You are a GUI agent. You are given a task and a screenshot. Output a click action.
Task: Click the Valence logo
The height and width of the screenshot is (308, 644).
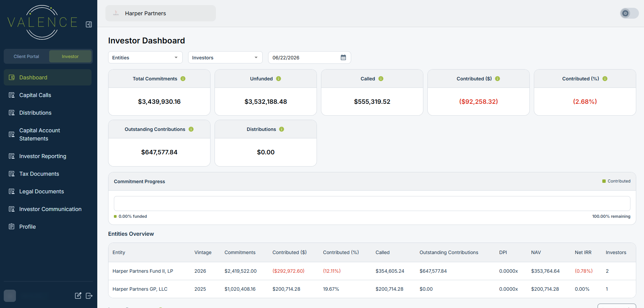point(42,22)
